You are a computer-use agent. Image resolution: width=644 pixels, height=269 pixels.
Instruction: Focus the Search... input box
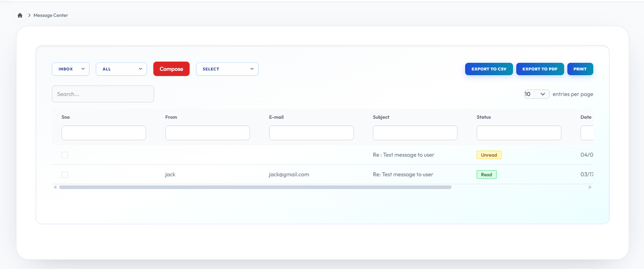[103, 94]
